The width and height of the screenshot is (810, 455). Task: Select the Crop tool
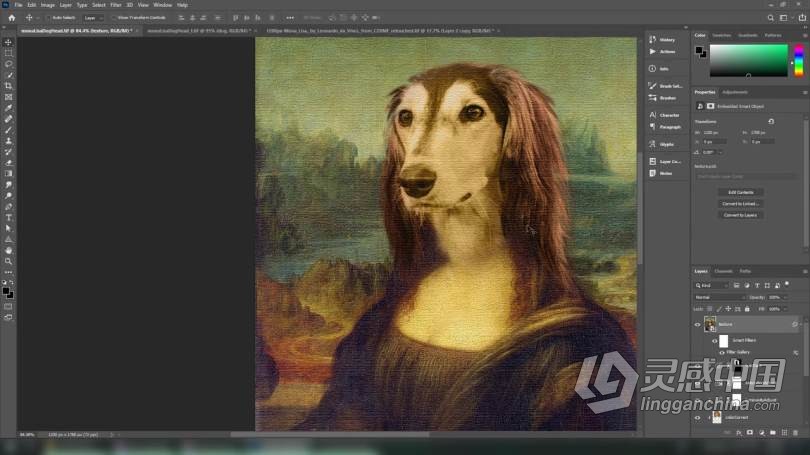point(8,86)
